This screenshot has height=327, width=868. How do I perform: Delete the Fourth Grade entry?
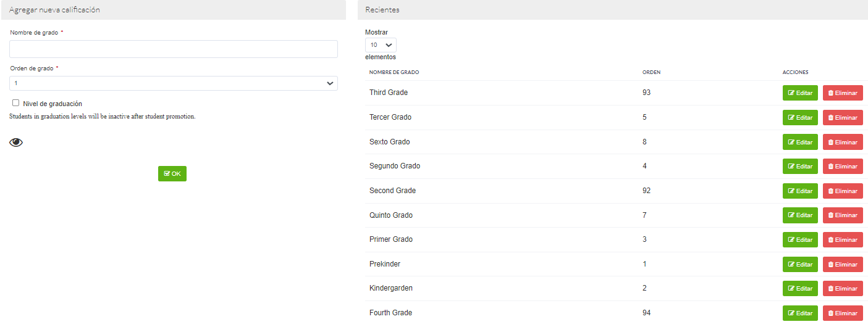point(843,313)
